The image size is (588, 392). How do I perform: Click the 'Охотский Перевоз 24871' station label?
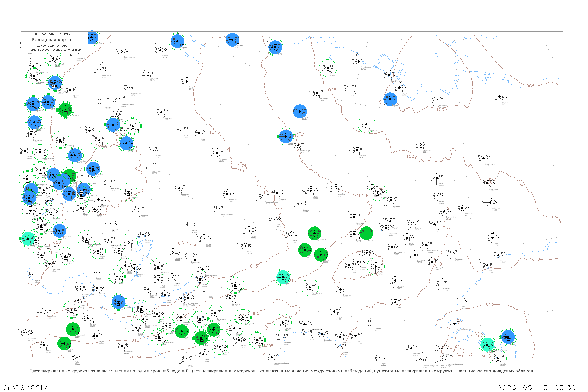pos(444,231)
